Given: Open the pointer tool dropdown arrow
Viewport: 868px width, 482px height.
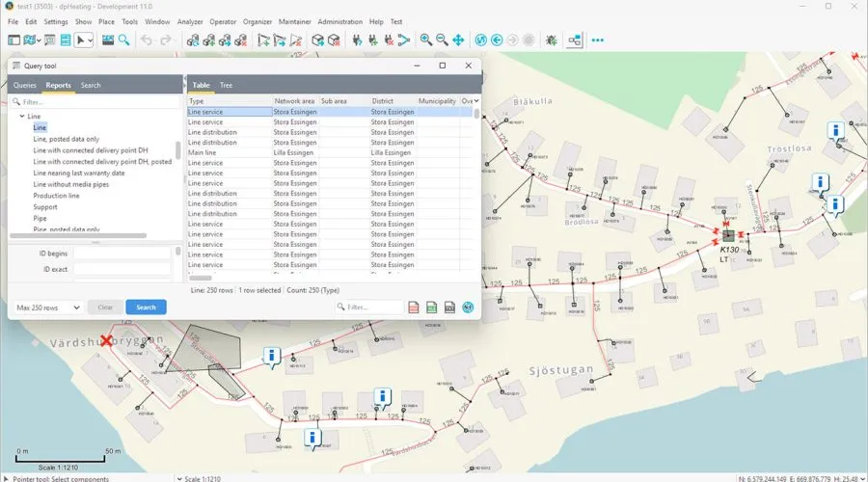Looking at the screenshot, I should click(91, 40).
